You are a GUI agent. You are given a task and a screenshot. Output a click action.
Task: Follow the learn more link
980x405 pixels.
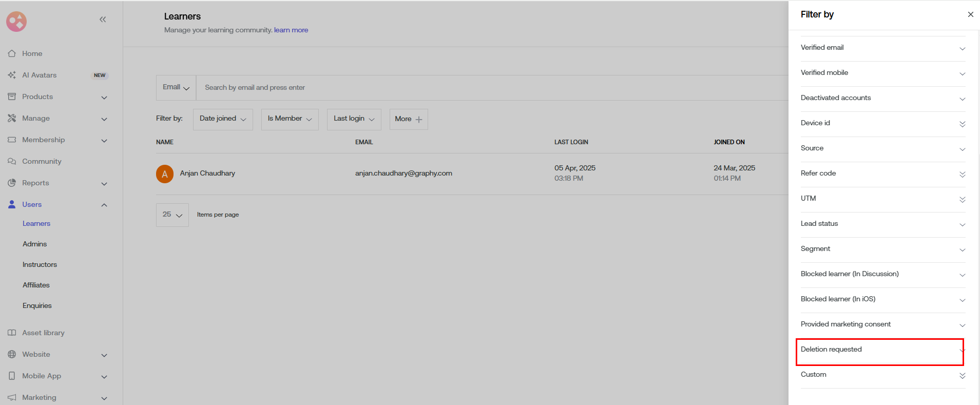click(291, 30)
